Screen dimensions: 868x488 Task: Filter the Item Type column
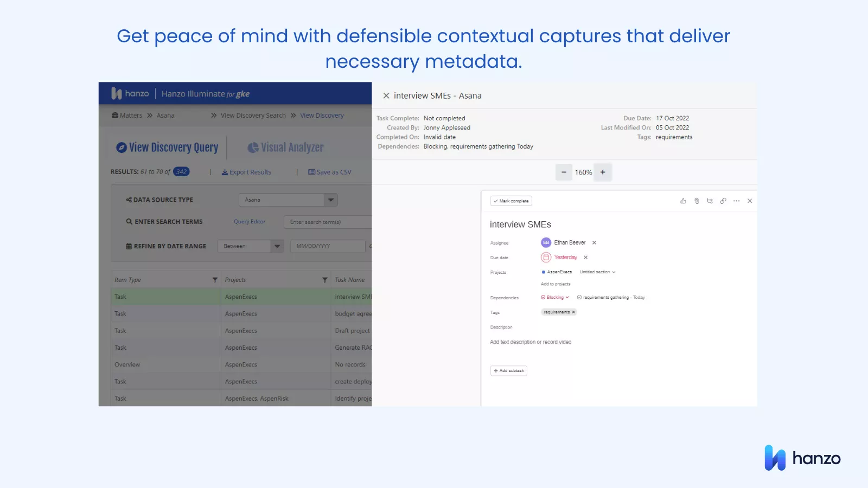coord(215,280)
